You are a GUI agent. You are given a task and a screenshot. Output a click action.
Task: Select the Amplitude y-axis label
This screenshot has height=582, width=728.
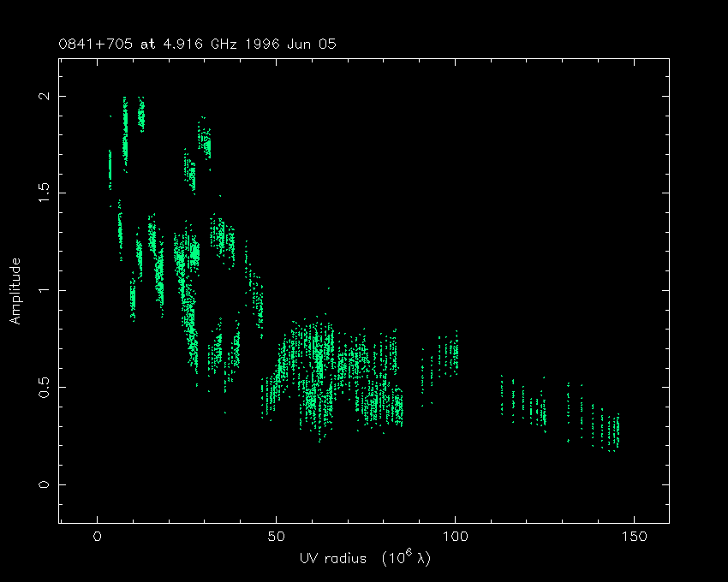pos(15,291)
